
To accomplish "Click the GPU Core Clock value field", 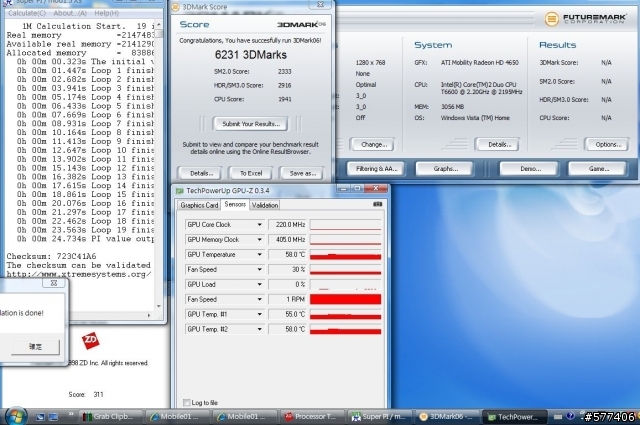I will 287,225.
